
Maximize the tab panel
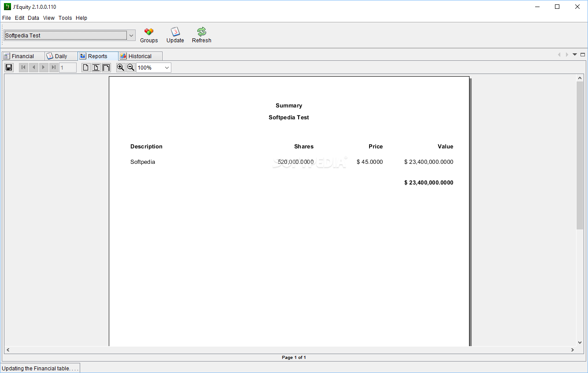[583, 55]
